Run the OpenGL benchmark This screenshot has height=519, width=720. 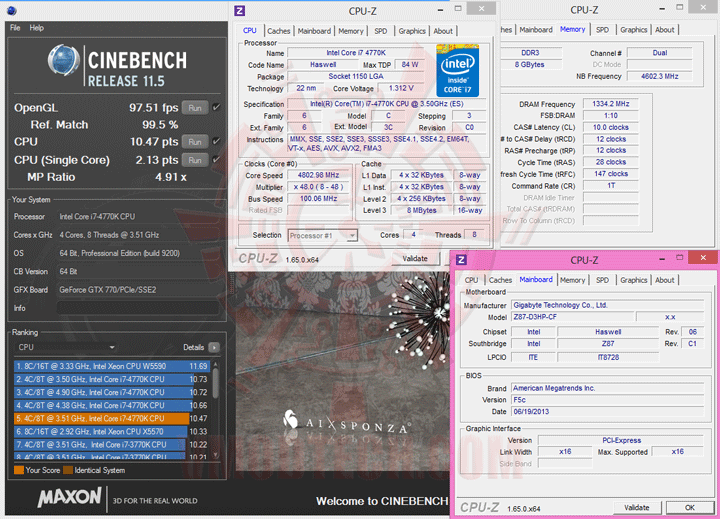pyautogui.click(x=195, y=108)
